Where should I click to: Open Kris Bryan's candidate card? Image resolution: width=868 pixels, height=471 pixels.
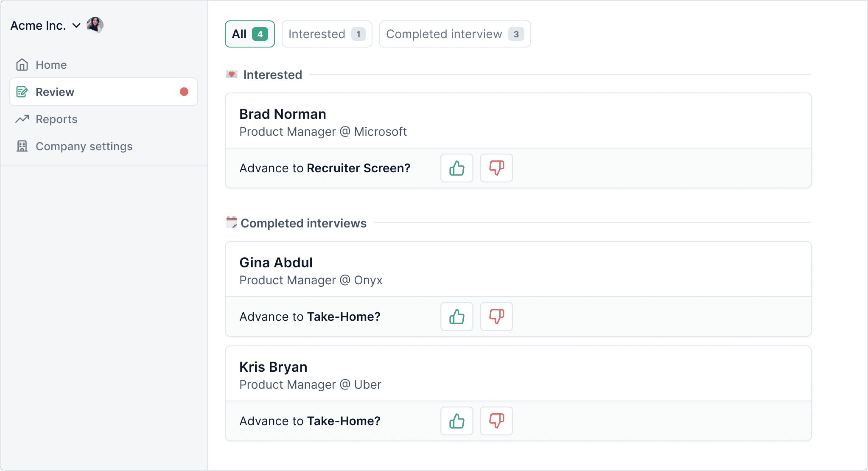[273, 367]
